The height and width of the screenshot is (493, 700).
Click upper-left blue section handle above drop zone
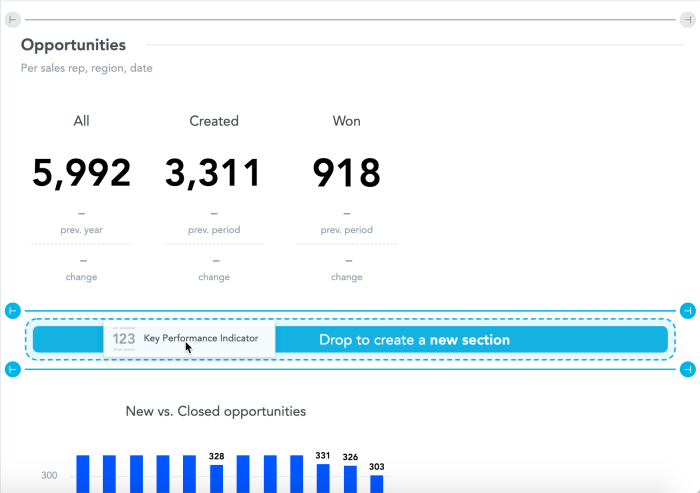coord(13,310)
